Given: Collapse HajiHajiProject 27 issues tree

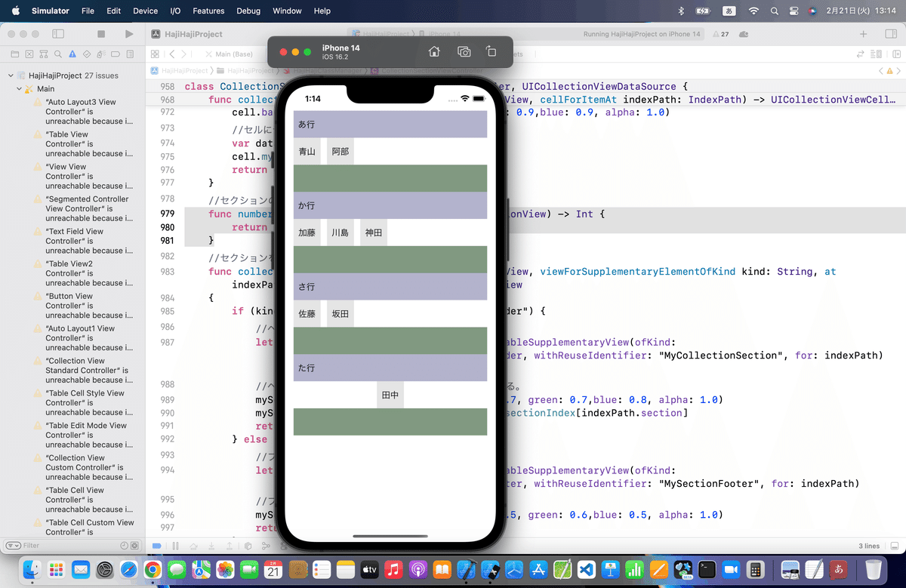Looking at the screenshot, I should click(11, 75).
